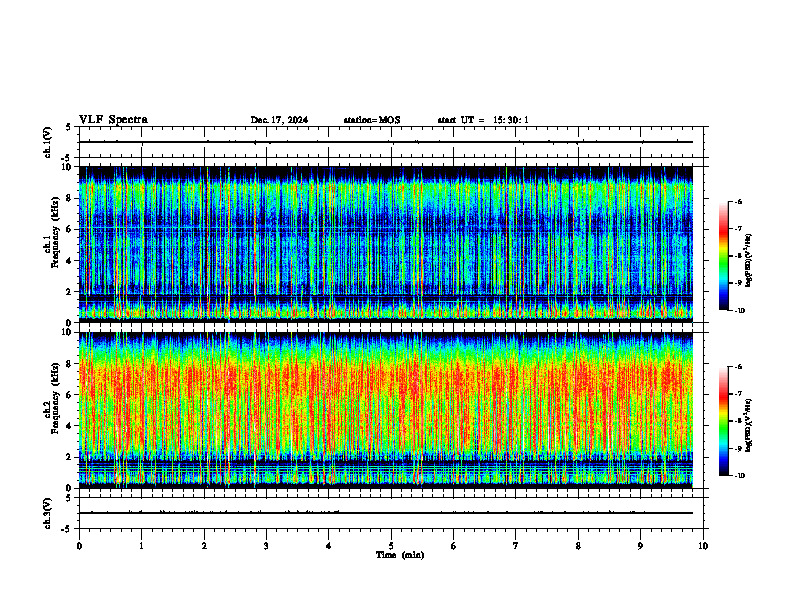792x612 pixels.
Task: Click the lower color scale bar for ch.2
Action: click(723, 421)
